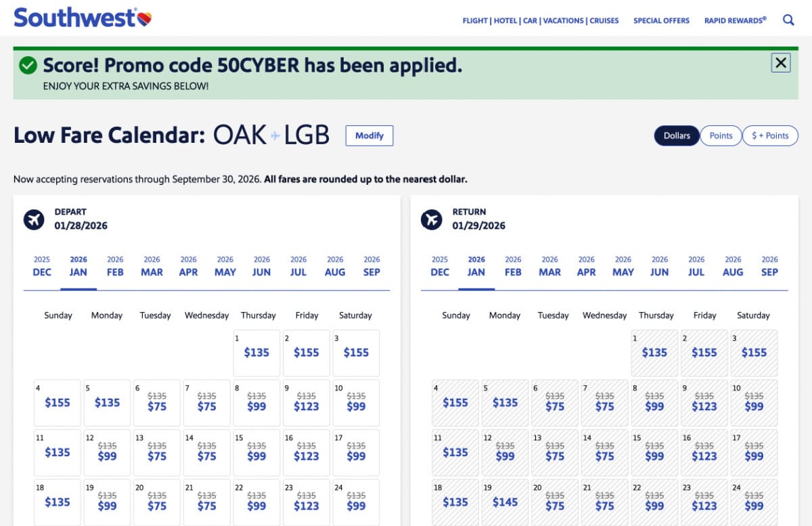The width and height of the screenshot is (812, 526).
Task: Select the $75 depart fare on January 6
Action: (x=156, y=403)
